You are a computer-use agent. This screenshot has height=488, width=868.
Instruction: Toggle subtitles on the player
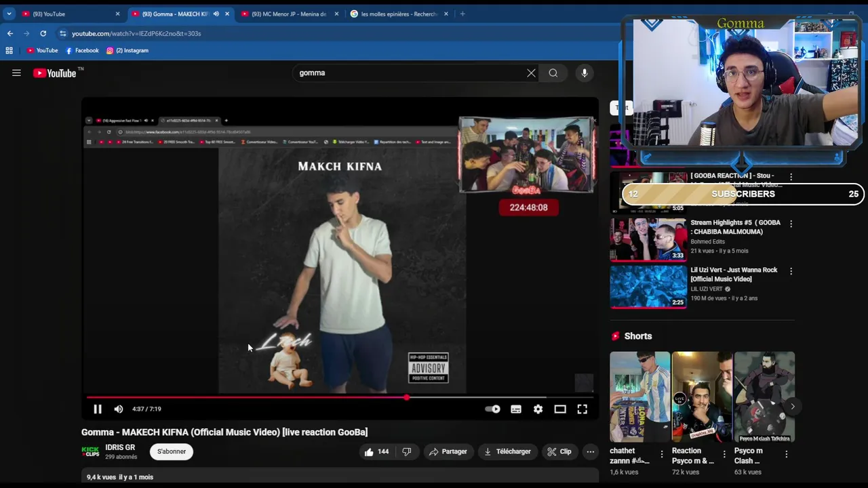[x=516, y=409]
